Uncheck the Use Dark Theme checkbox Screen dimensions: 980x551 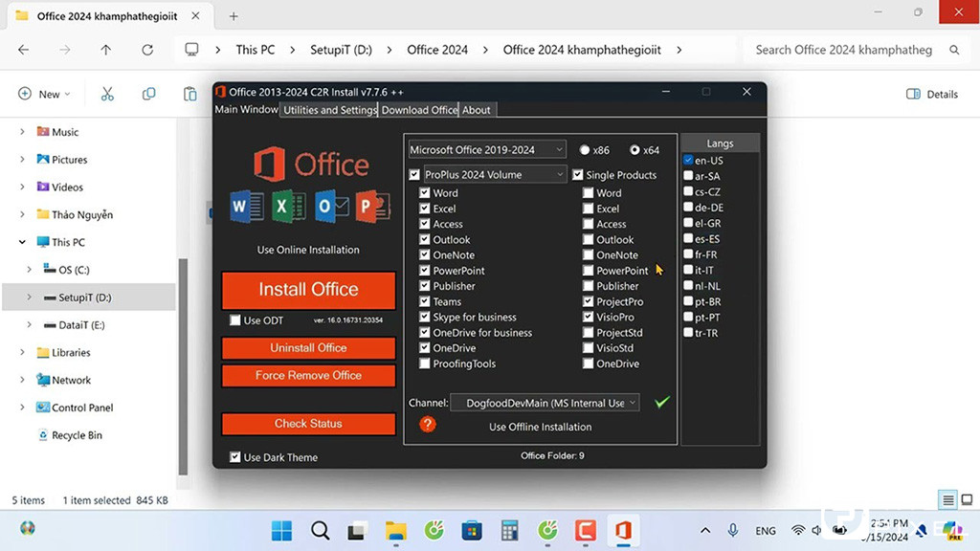pos(235,457)
